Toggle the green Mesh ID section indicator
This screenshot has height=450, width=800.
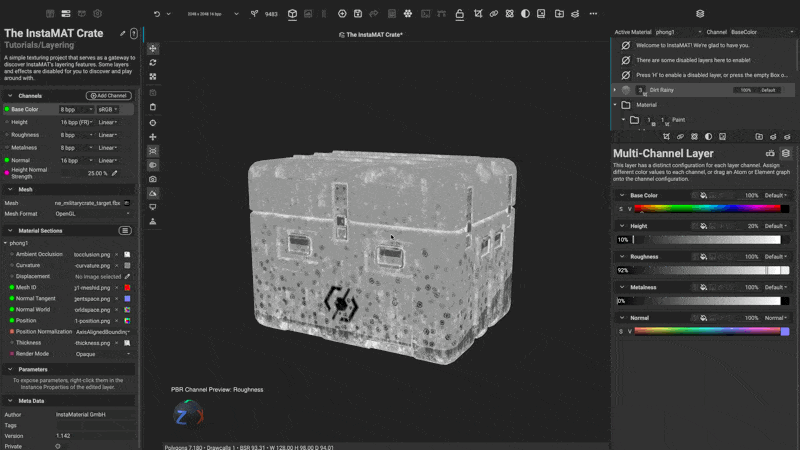12,288
